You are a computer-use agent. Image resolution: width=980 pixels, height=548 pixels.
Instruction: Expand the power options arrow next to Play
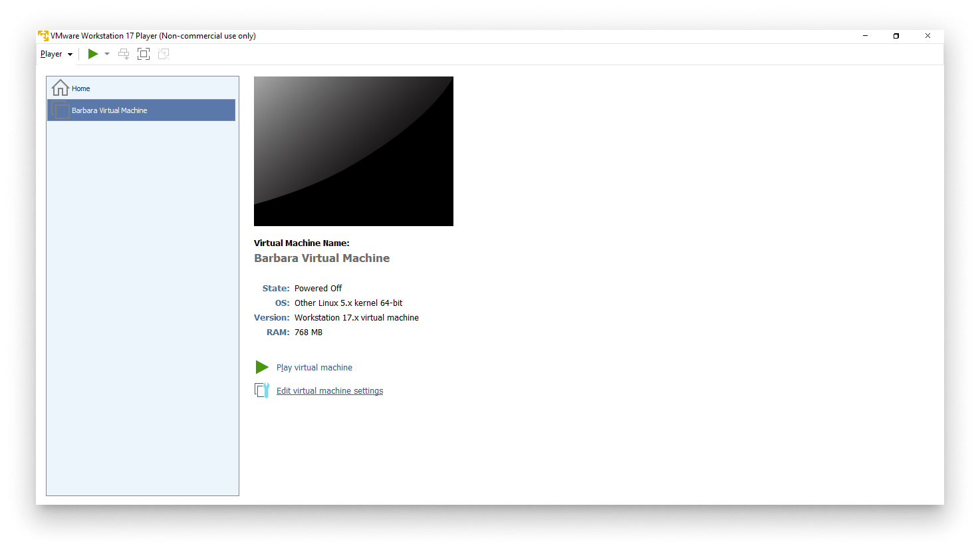pyautogui.click(x=107, y=54)
